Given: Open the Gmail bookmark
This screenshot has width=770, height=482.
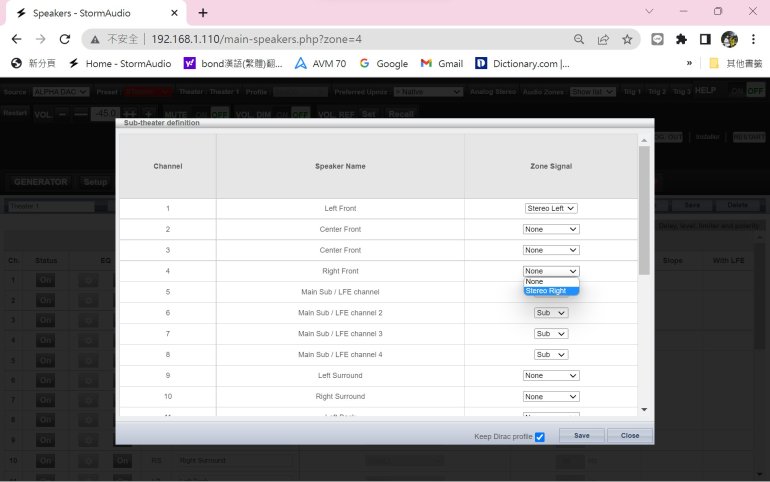Looking at the screenshot, I should pos(441,63).
